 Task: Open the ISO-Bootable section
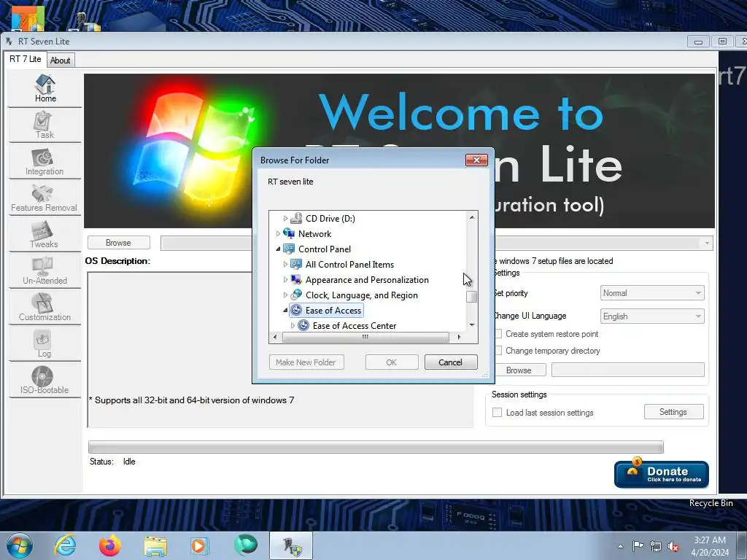point(44,381)
